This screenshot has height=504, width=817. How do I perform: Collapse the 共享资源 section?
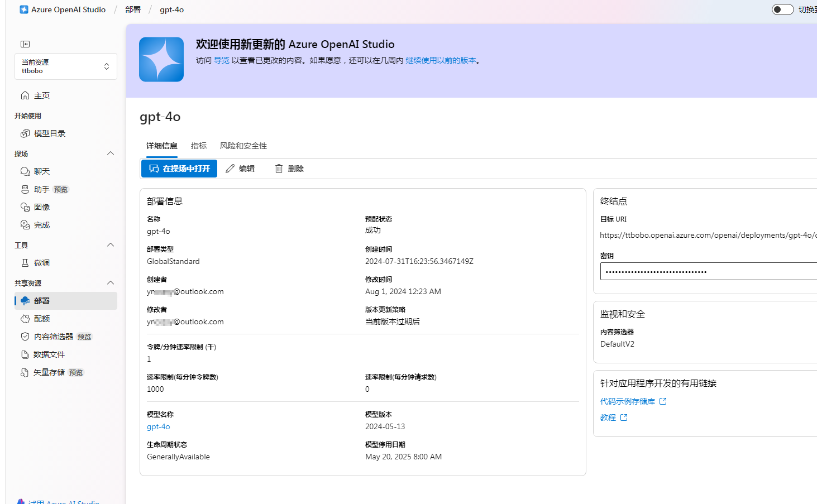point(111,283)
